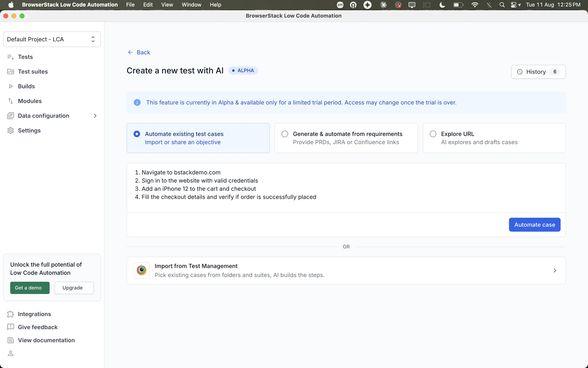Click the Modules arrows icon
The height and width of the screenshot is (368, 588).
point(10,101)
